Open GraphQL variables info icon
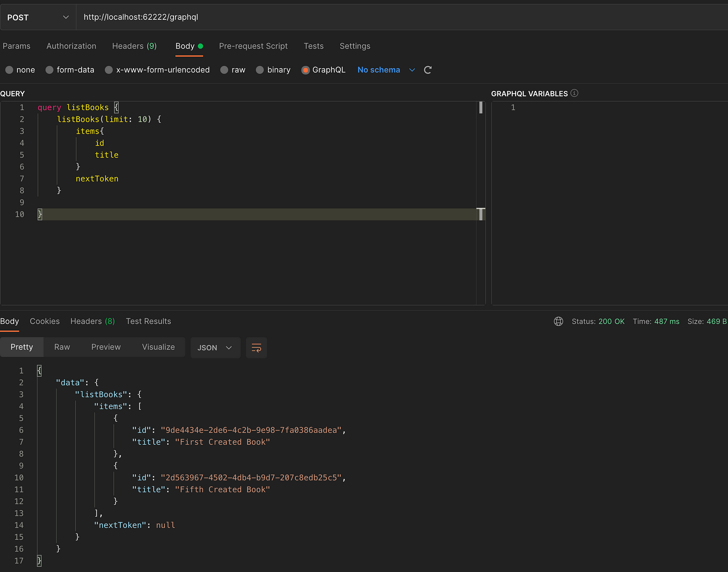 point(574,93)
